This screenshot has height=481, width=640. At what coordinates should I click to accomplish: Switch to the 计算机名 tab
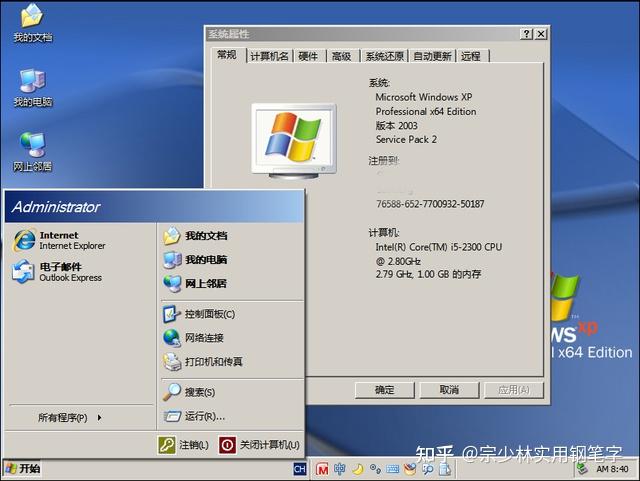click(x=269, y=56)
